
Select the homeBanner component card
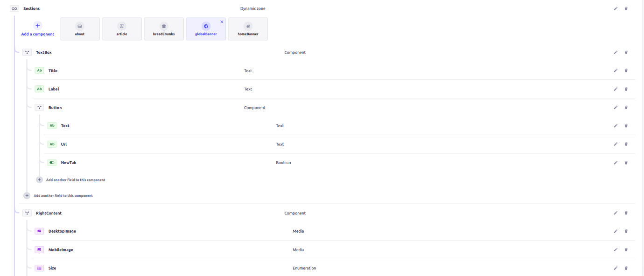[247, 28]
